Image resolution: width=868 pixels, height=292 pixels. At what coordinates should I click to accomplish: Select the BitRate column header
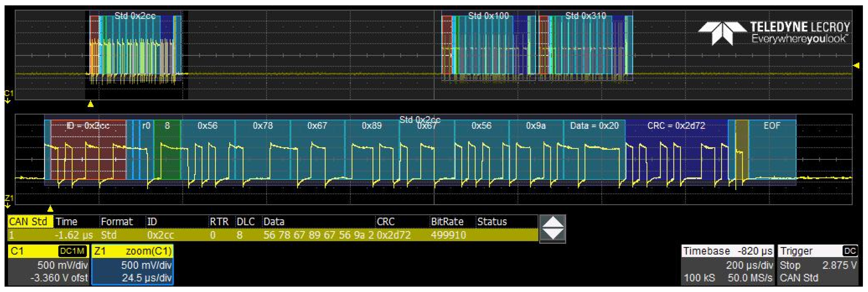point(447,221)
